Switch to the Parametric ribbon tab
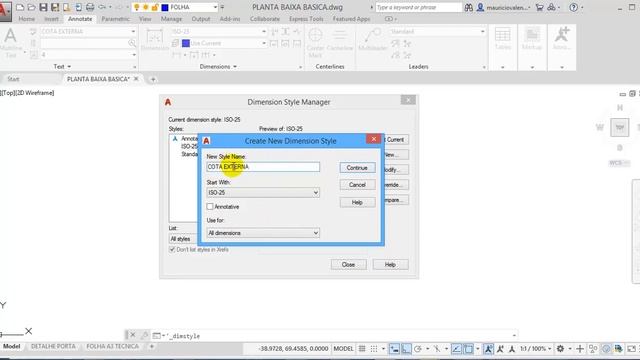 [116, 19]
